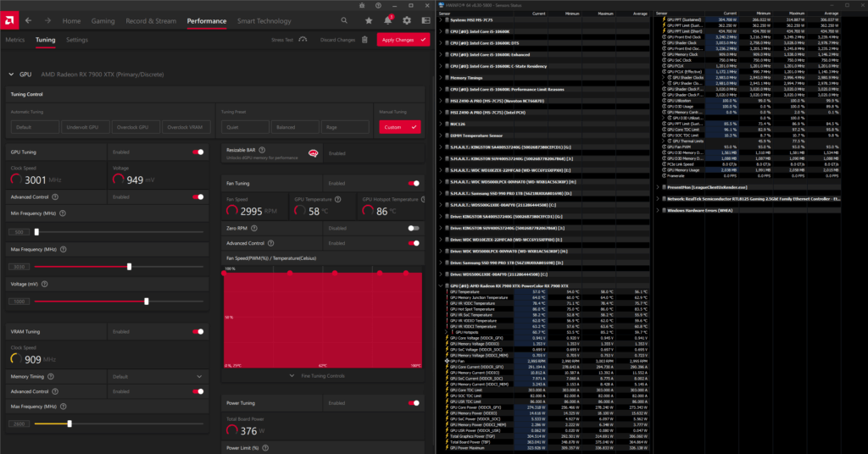
Task: Enable the Zero RPM switch
Action: 413,228
